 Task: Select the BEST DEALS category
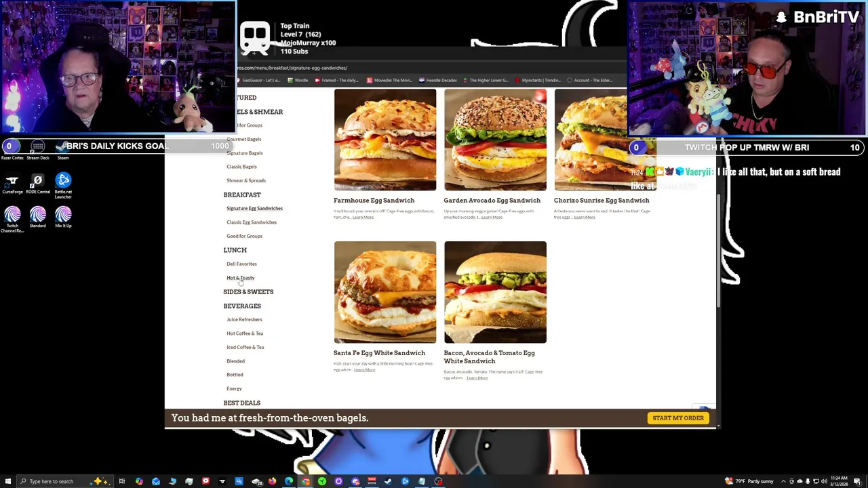tap(241, 403)
